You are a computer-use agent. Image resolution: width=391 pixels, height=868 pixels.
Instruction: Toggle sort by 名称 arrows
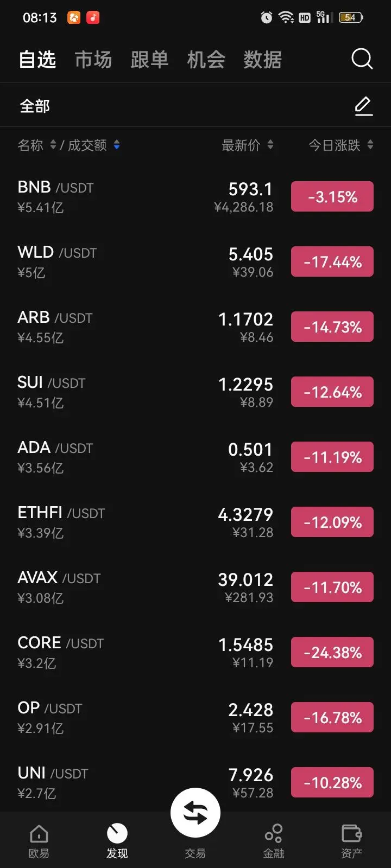click(53, 145)
